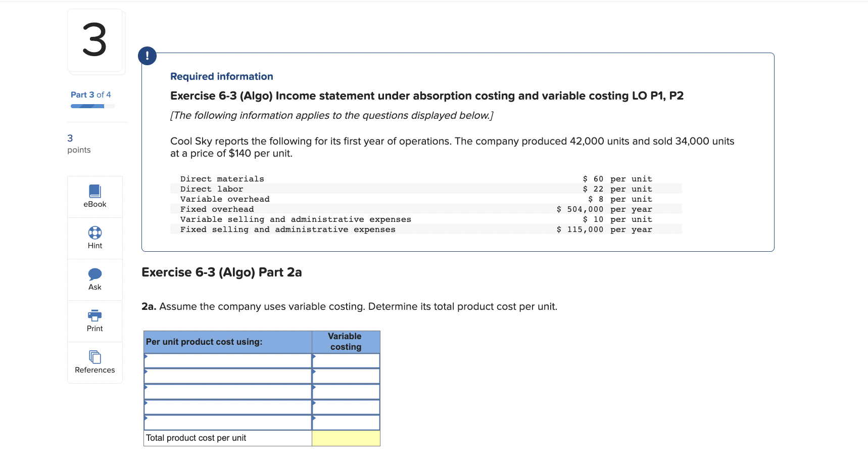Click the Required information heading

(x=221, y=76)
